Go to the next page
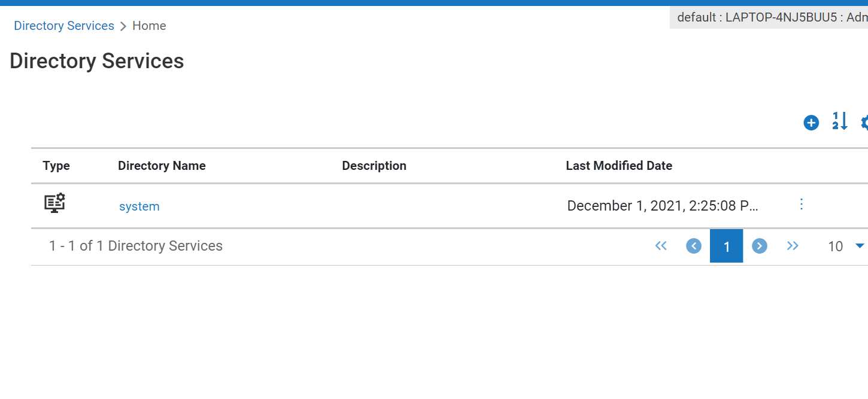 (x=760, y=246)
